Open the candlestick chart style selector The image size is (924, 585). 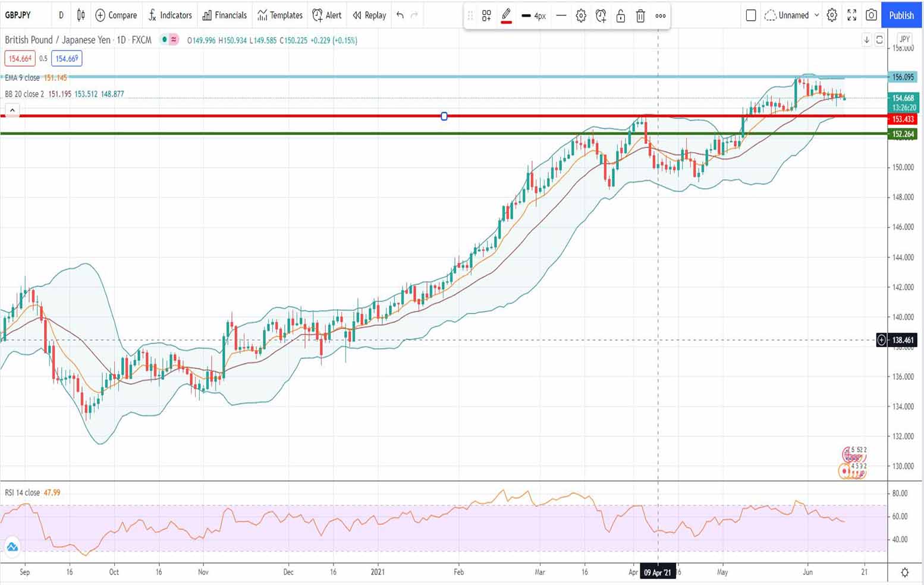[x=81, y=15]
